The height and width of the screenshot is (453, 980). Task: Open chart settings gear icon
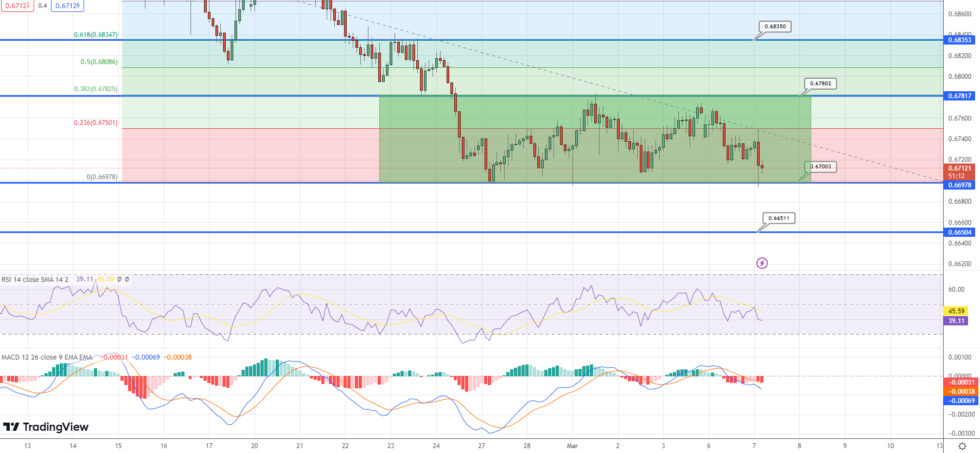tap(962, 446)
